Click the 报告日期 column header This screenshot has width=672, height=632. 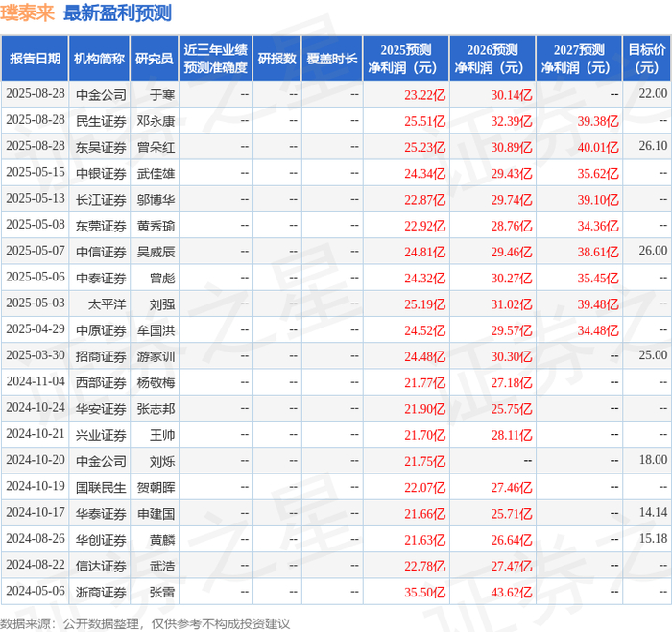coord(35,59)
